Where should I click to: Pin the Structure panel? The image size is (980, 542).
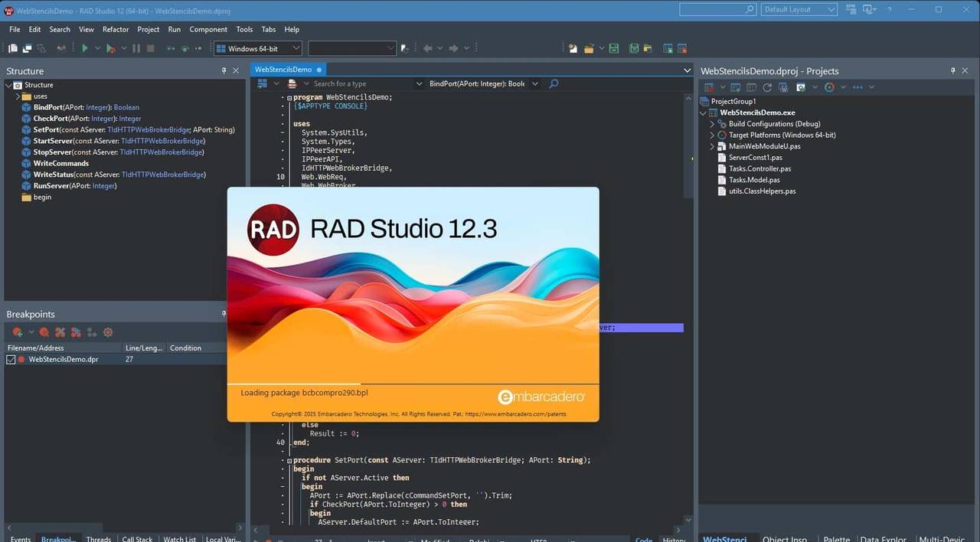pyautogui.click(x=224, y=70)
